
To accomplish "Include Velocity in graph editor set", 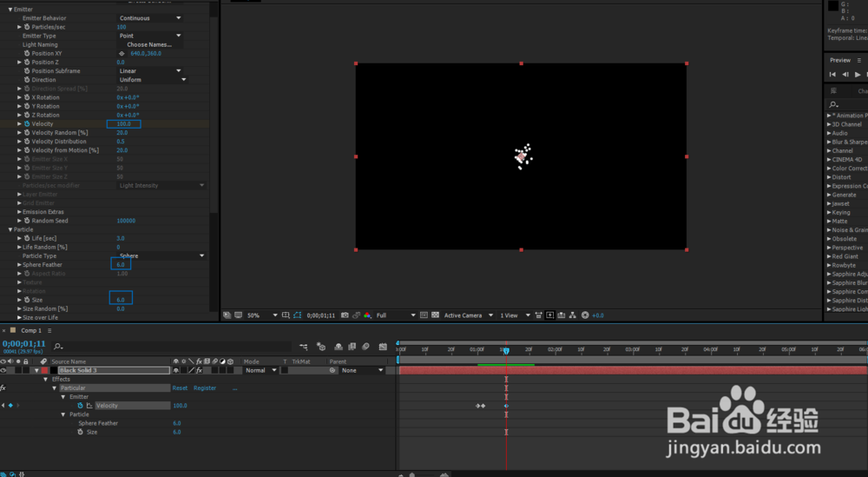I will (x=89, y=406).
